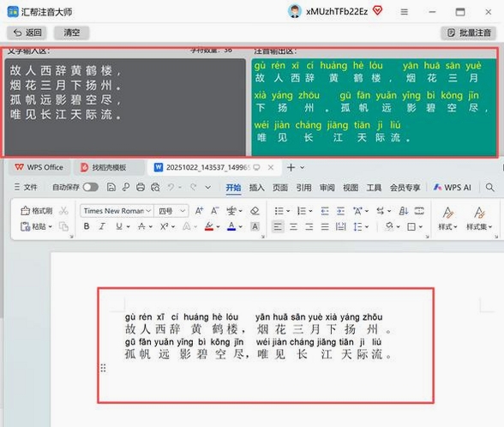Switch to the WPS Office home tab

pos(39,167)
